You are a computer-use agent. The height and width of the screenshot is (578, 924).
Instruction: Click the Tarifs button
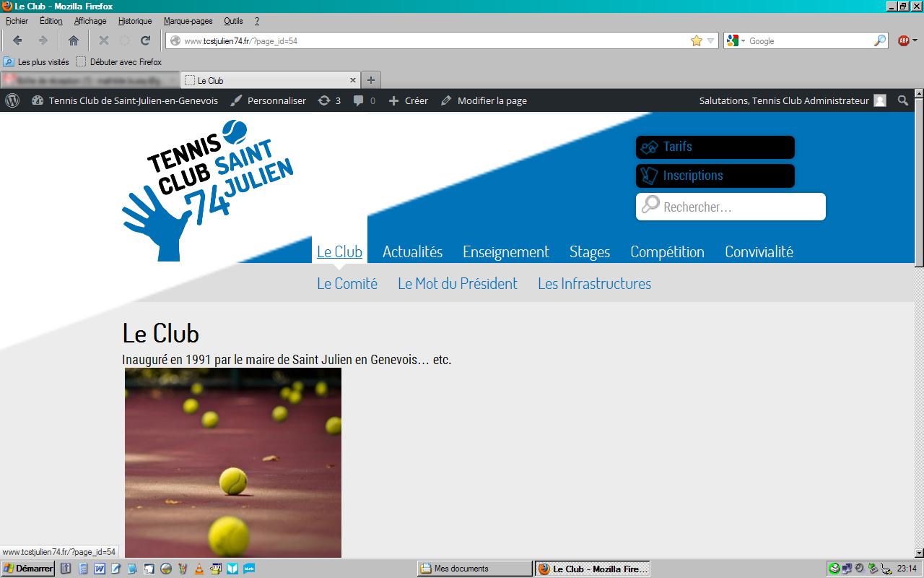pyautogui.click(x=715, y=147)
